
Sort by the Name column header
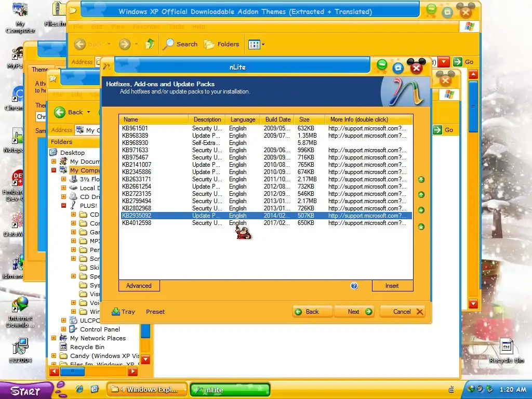click(x=154, y=119)
